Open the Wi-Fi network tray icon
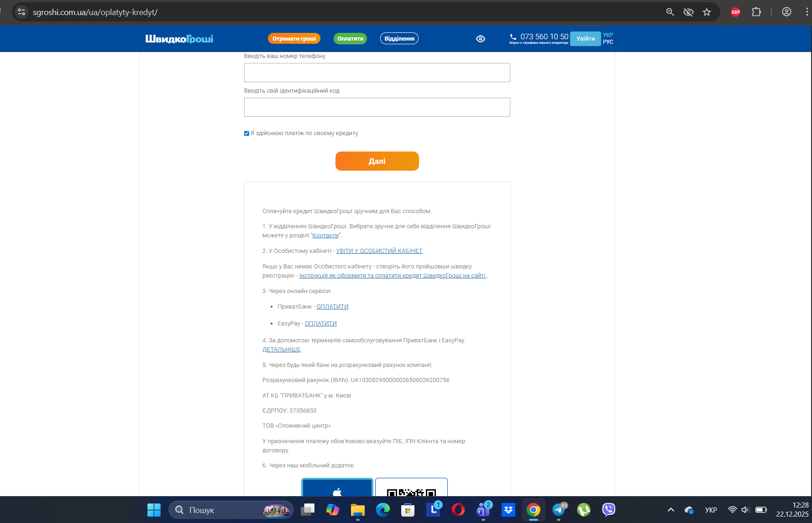The image size is (812, 523). [733, 510]
